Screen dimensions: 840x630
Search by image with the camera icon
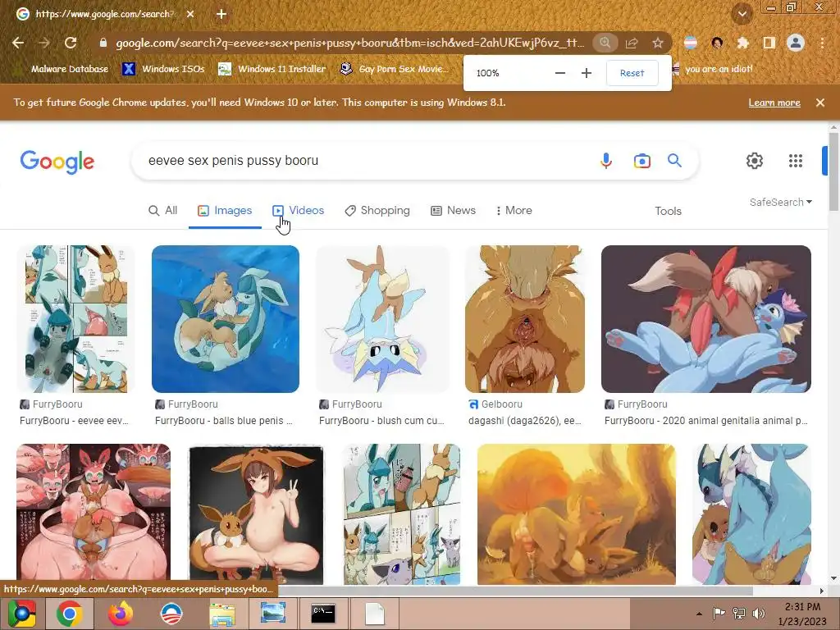coord(641,161)
